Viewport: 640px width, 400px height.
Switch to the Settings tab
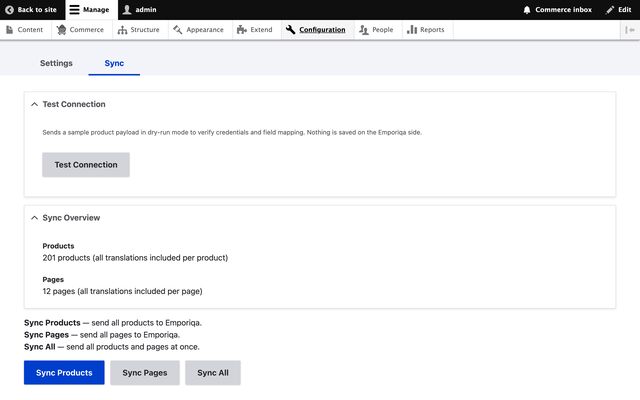click(56, 63)
